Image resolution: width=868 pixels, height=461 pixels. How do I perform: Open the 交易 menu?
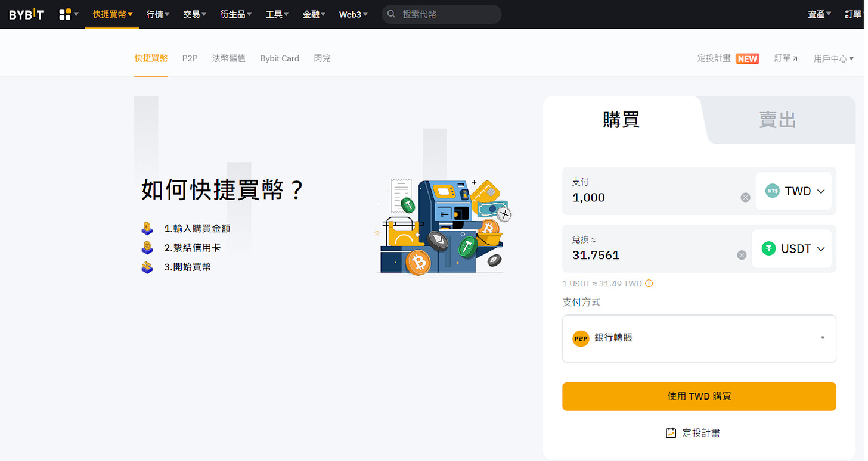195,14
